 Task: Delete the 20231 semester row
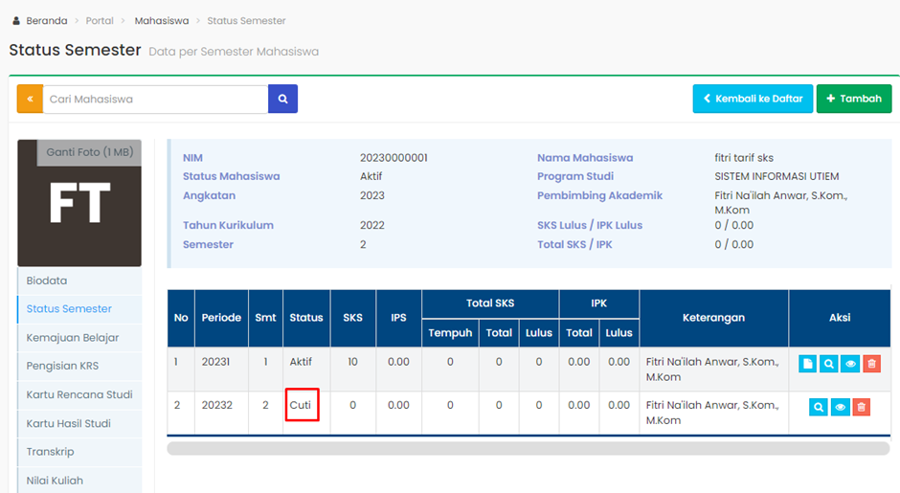pyautogui.click(x=872, y=364)
